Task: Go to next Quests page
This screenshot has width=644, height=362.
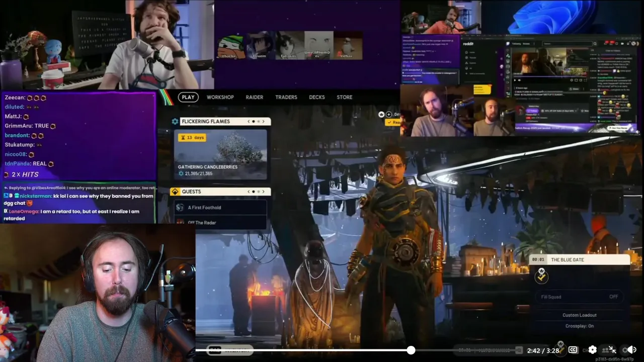Action: click(x=263, y=192)
